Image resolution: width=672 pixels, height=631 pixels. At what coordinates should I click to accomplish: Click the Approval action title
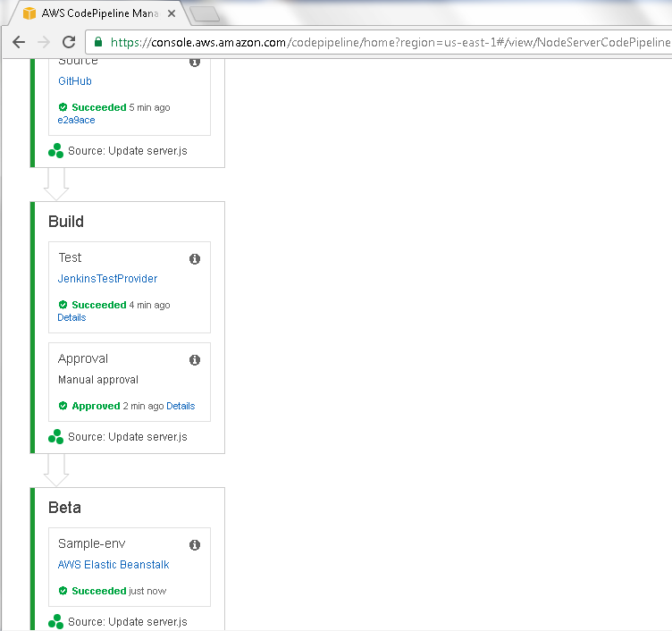click(83, 358)
